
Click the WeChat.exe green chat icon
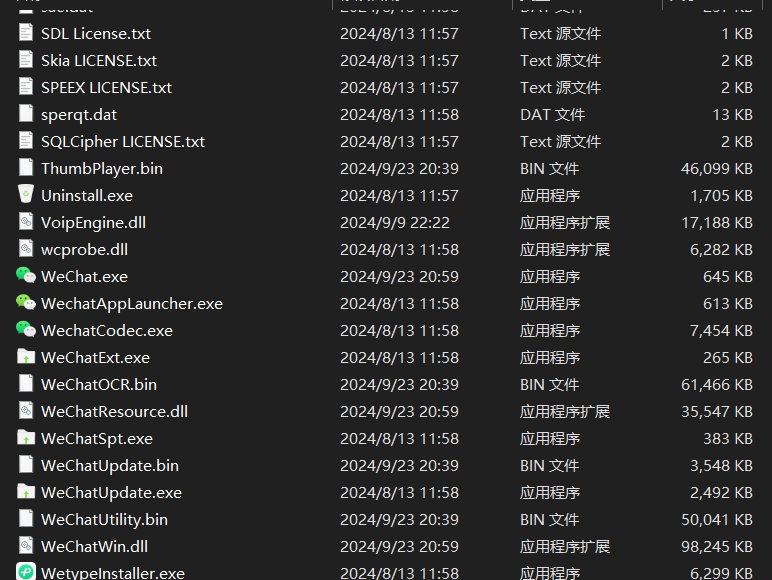(x=26, y=276)
